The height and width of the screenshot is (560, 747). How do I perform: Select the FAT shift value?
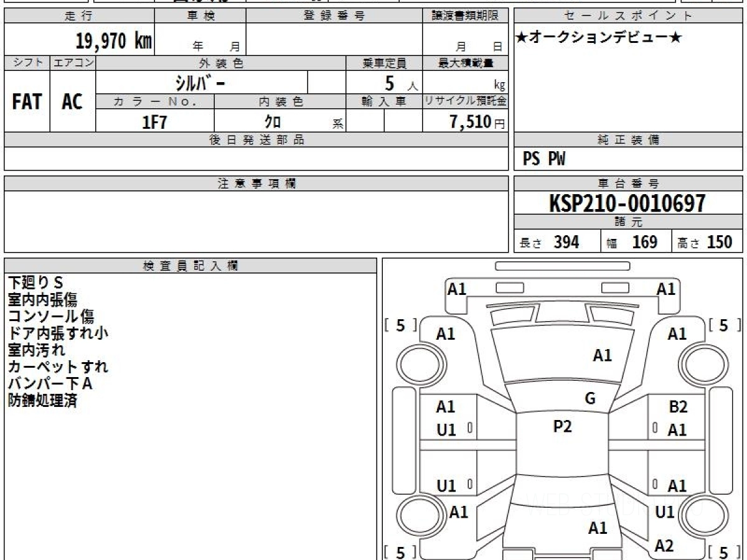point(27,102)
